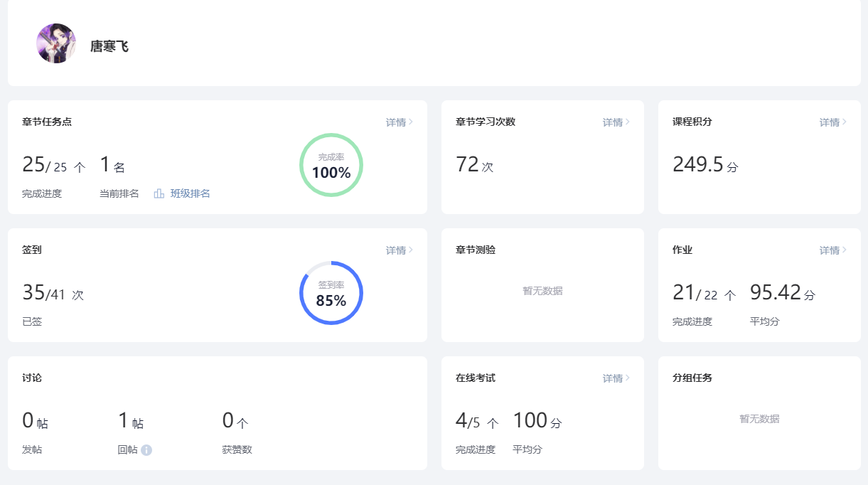Screen dimensions: 868x485
Task: Open 详情 for 作业 card
Action: tap(833, 250)
